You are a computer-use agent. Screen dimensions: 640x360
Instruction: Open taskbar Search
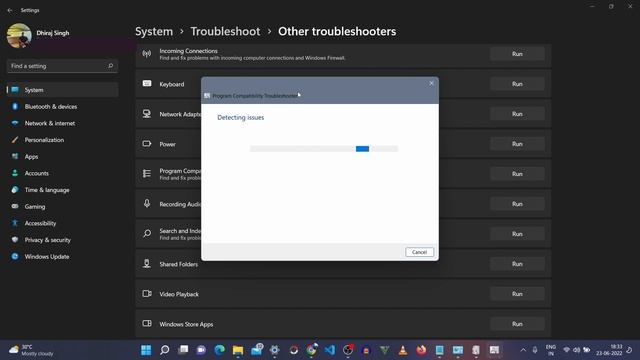point(164,350)
